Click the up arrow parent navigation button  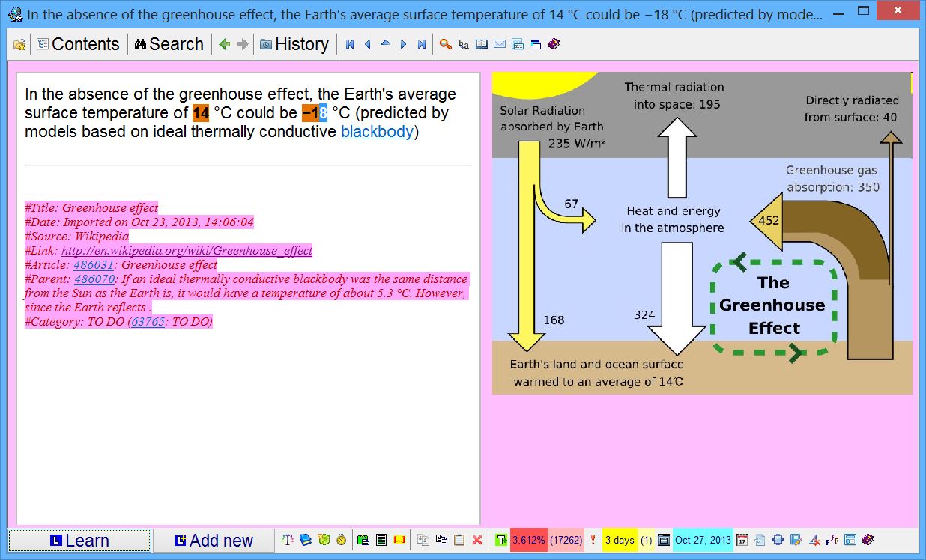pyautogui.click(x=386, y=45)
